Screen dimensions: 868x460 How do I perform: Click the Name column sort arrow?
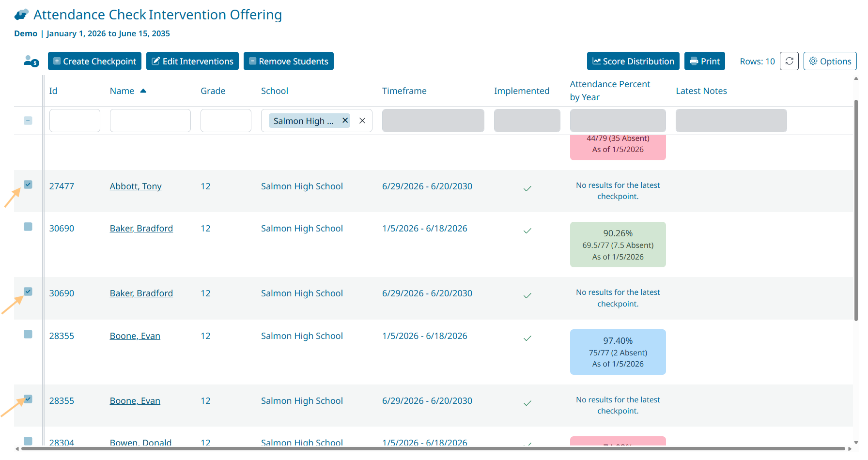pos(143,91)
